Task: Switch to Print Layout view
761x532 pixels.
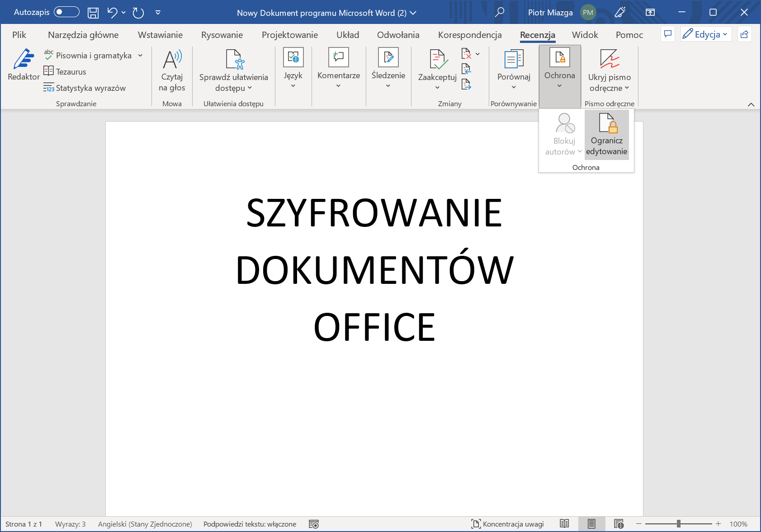Action: (x=591, y=524)
